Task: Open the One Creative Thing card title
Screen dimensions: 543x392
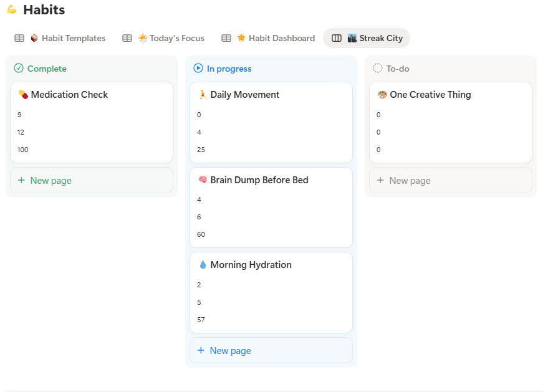Action: (x=430, y=95)
